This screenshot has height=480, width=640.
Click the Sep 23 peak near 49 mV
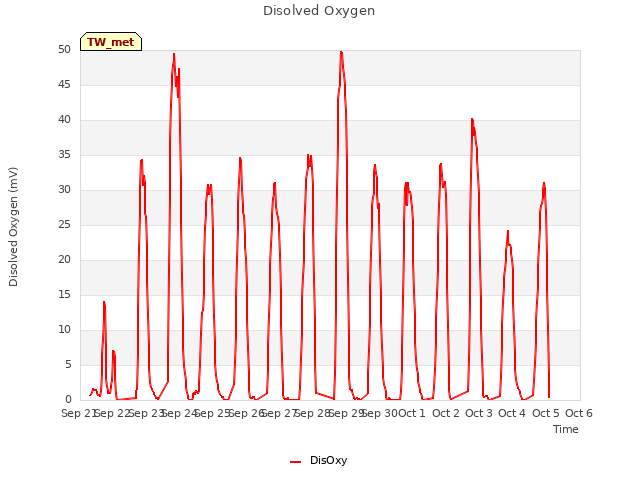(x=174, y=54)
